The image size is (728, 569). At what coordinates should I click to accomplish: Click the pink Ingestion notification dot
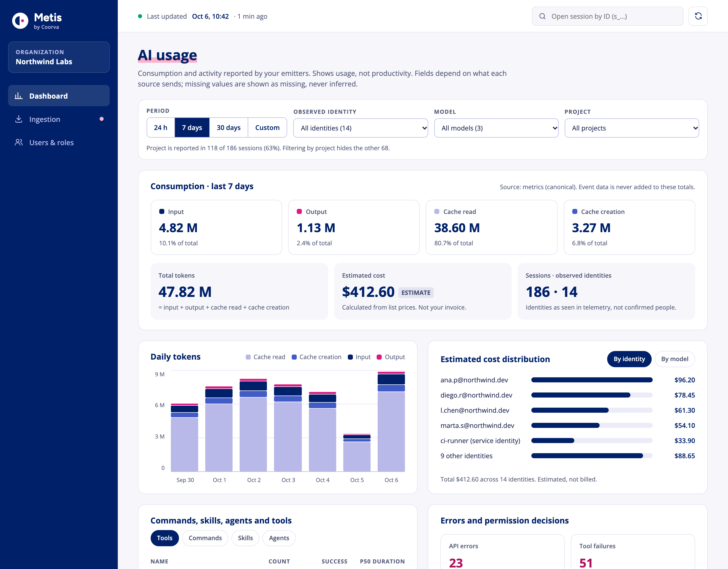(x=102, y=119)
